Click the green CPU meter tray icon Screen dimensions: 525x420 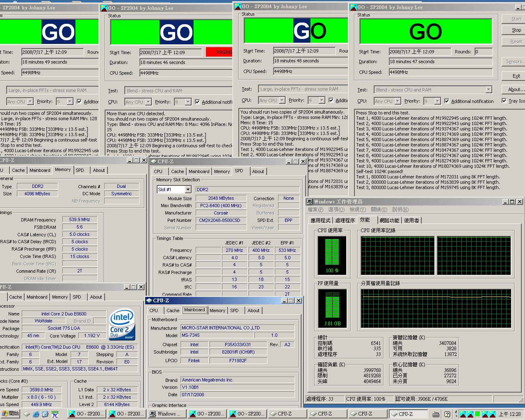[x=477, y=414]
